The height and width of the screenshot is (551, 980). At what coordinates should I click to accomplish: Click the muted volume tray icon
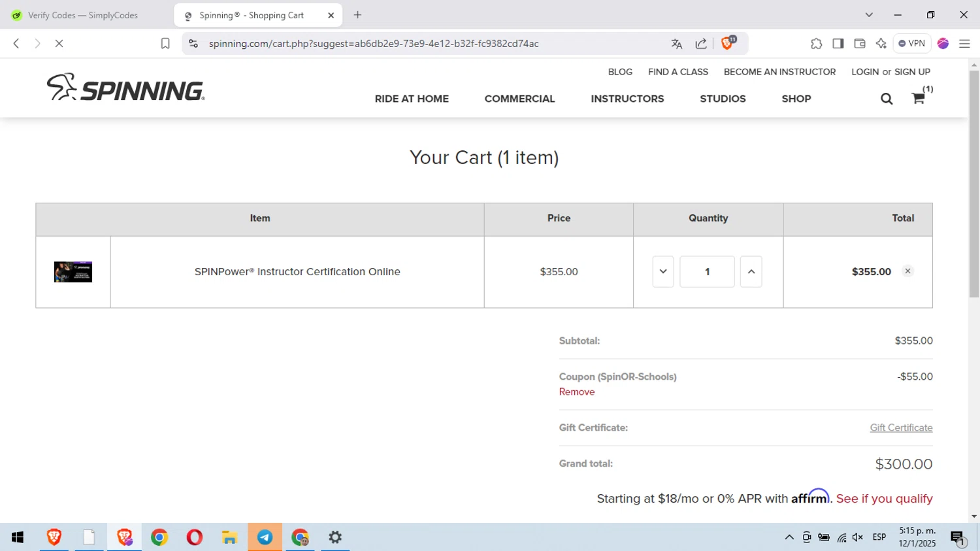click(858, 537)
